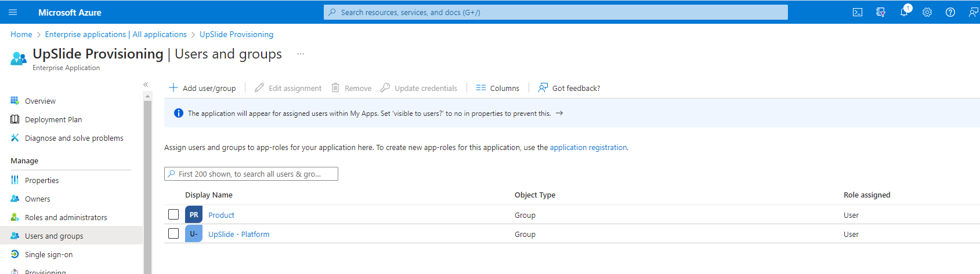Open Cloud Shell from the top bar
Screen dimensions: 980x274
click(x=858, y=12)
